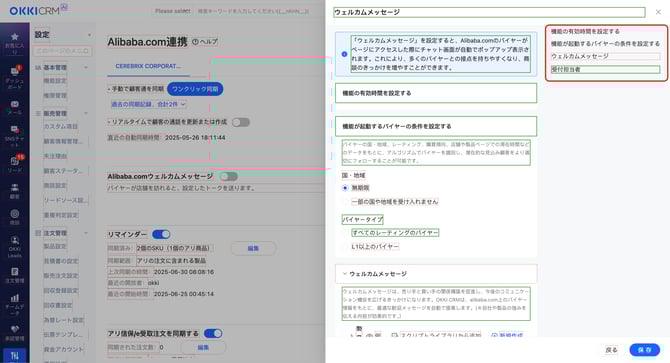The height and width of the screenshot is (363, 670).
Task: Open 製品設定 in settings menu
Action: [55, 246]
